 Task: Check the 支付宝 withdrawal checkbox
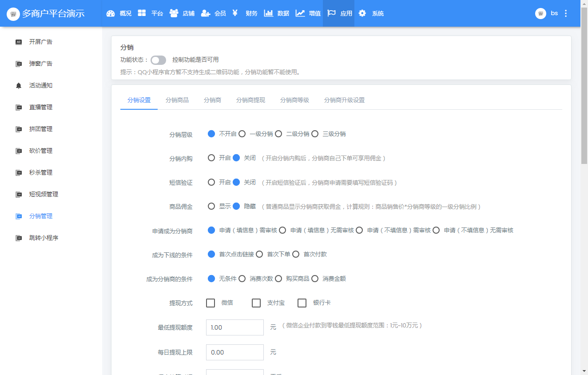256,303
